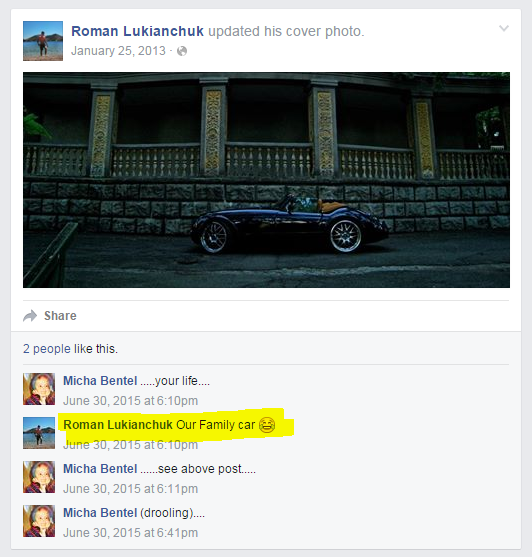Open Micha Bentel name on 'your life' comment
Screen dimensions: 532x557
[x=100, y=381]
